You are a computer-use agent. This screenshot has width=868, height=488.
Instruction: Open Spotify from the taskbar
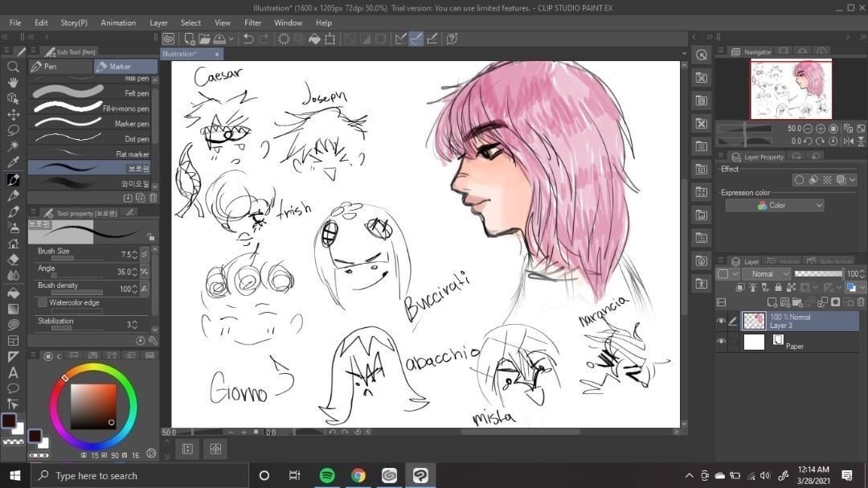[327, 475]
